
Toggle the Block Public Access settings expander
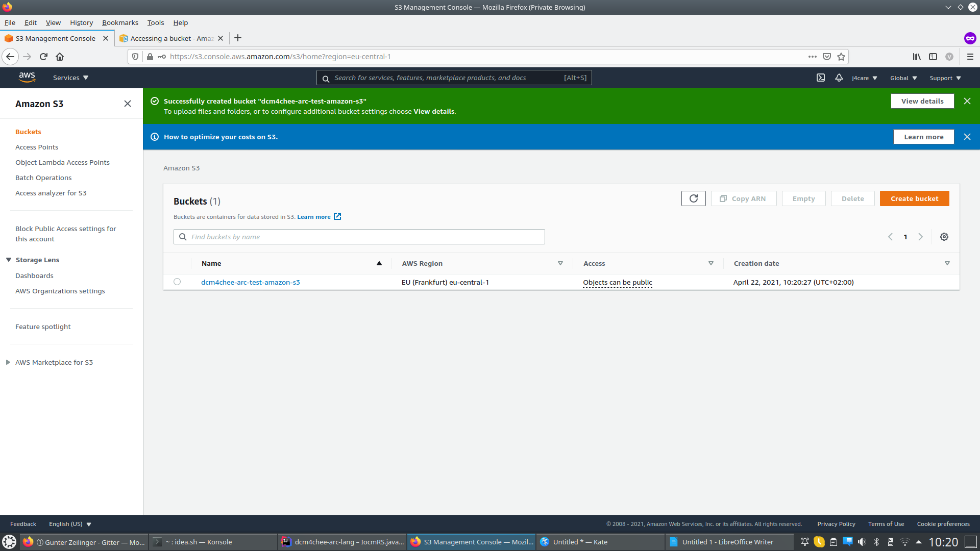65,234
